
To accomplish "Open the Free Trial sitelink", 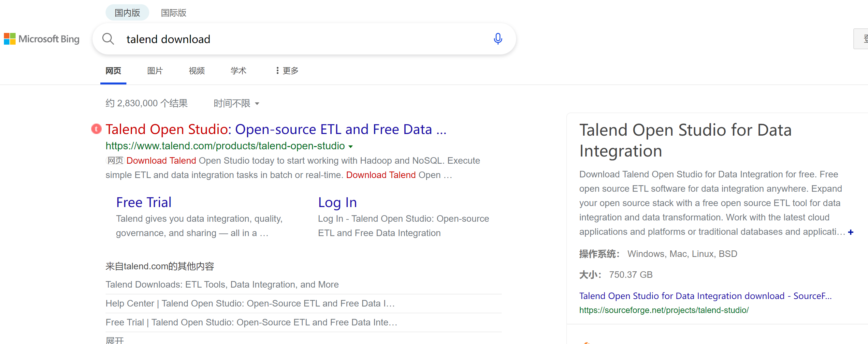I will tap(144, 202).
